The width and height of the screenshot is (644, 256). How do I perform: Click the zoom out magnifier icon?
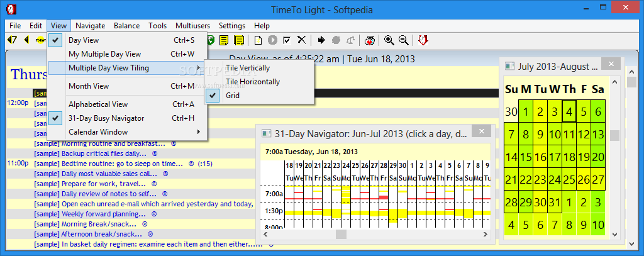[x=403, y=40]
